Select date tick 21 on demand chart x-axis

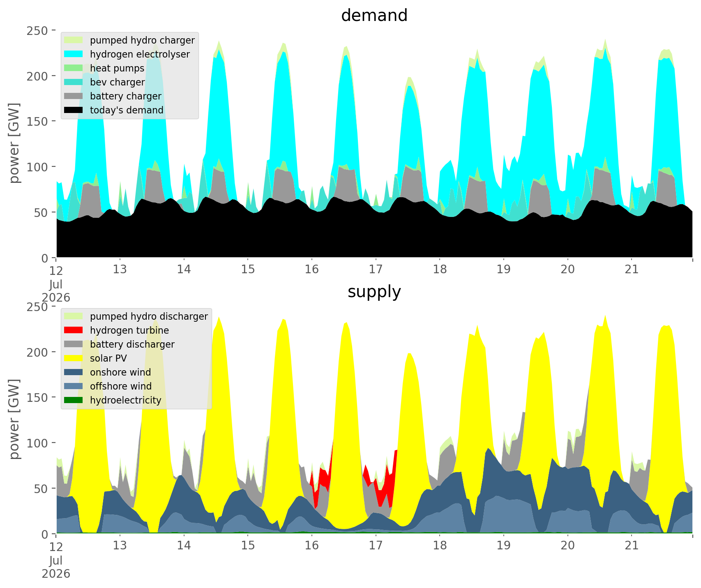point(632,270)
